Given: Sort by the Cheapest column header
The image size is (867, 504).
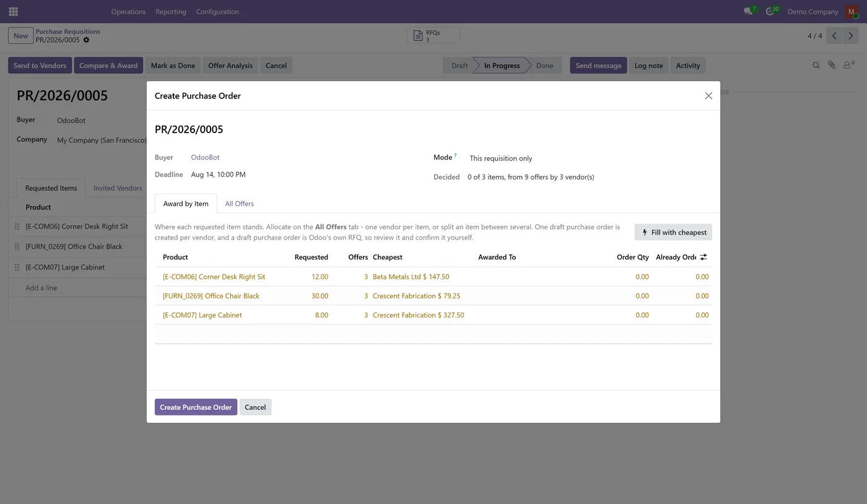Looking at the screenshot, I should coord(388,257).
